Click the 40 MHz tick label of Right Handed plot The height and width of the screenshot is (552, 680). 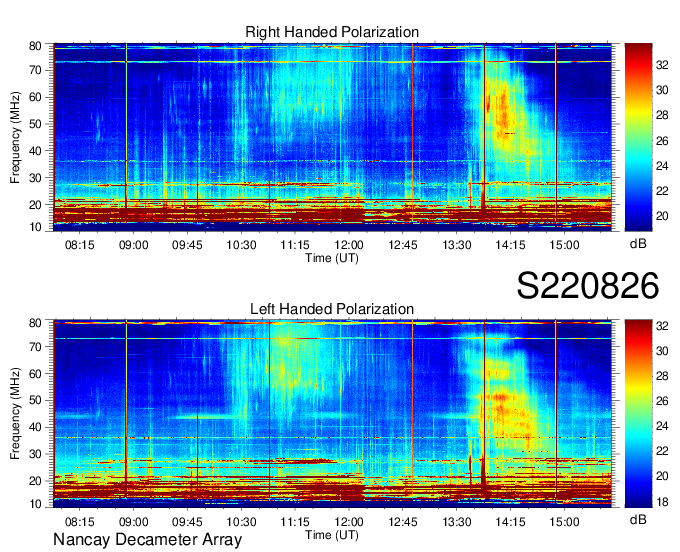(35, 151)
